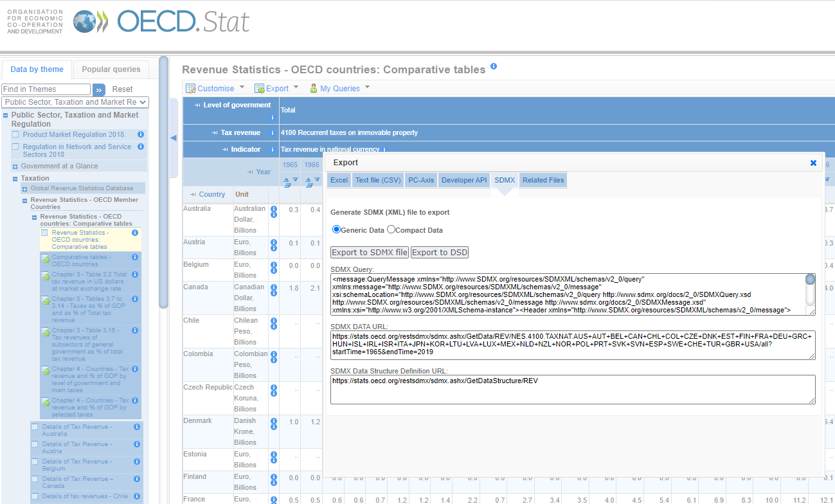This screenshot has width=835, height=504.
Task: Collapse the Taxation tree node
Action: click(15, 179)
